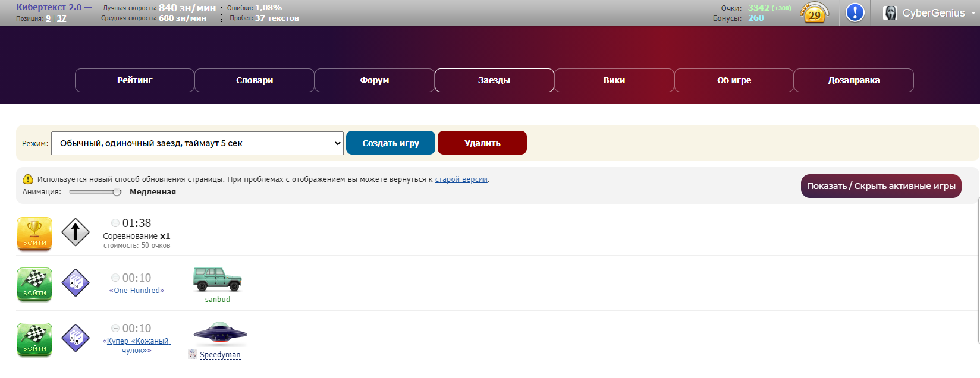This screenshot has height=378, width=980.
Task: Open the game mode dropdown
Action: click(x=197, y=143)
